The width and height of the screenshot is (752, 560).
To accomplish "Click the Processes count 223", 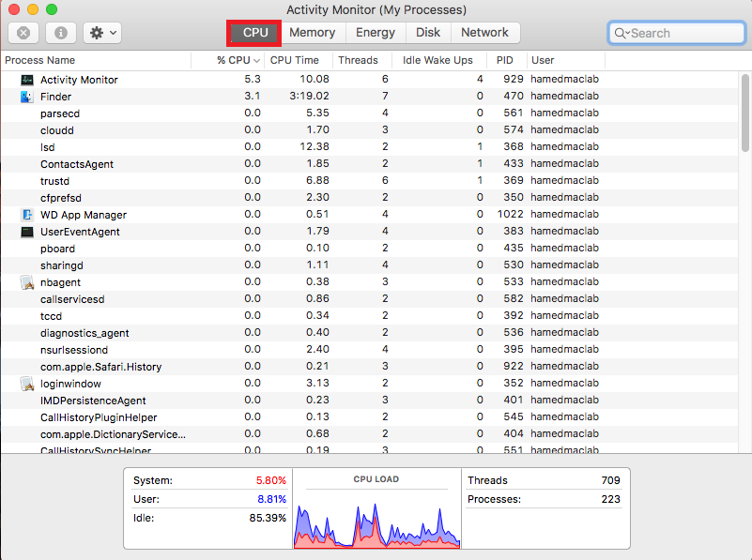I will pyautogui.click(x=610, y=499).
